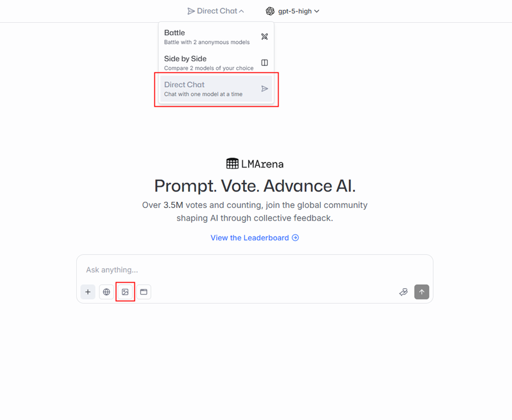512x420 pixels.
Task: Click the OpenAI logo beside gpt-5-high
Action: [x=270, y=11]
